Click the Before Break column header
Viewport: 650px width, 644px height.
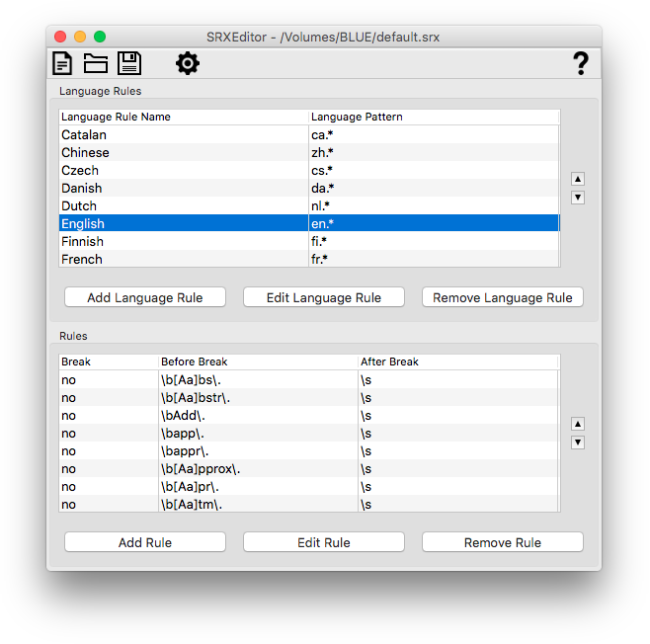tap(258, 362)
